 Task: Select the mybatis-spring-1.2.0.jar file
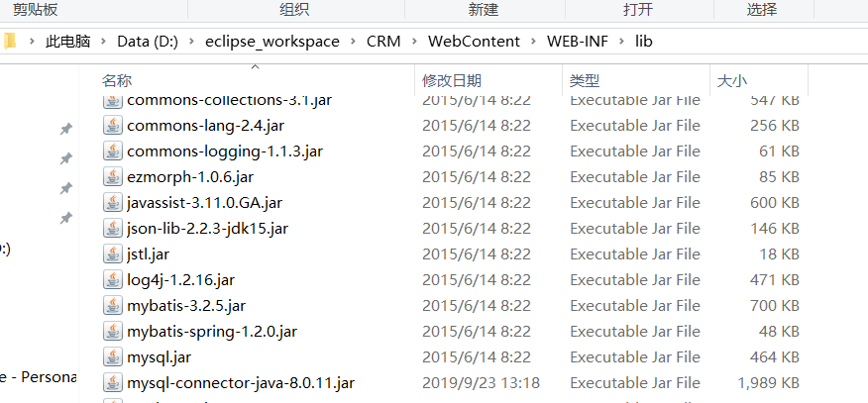click(212, 332)
